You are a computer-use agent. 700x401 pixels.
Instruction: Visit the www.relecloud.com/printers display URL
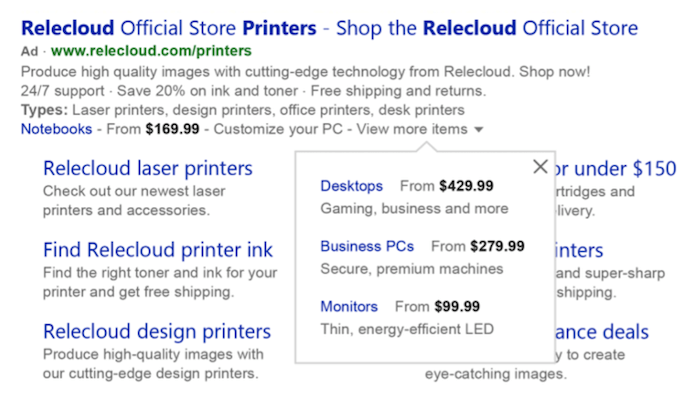[x=151, y=51]
